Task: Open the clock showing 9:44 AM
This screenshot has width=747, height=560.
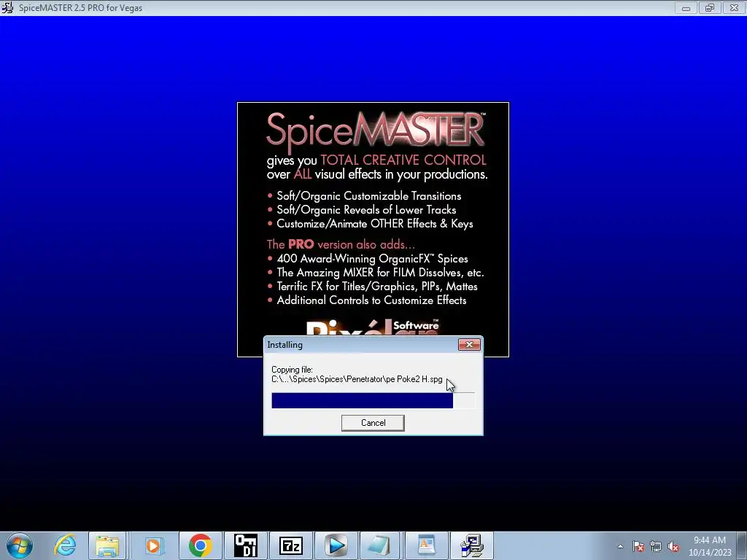Action: click(x=709, y=546)
